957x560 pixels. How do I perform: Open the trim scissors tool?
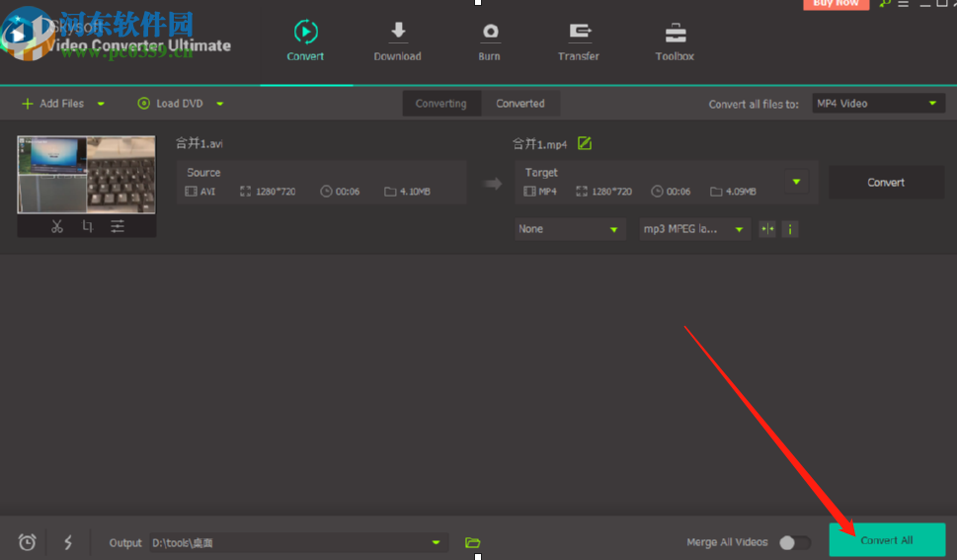click(x=57, y=226)
